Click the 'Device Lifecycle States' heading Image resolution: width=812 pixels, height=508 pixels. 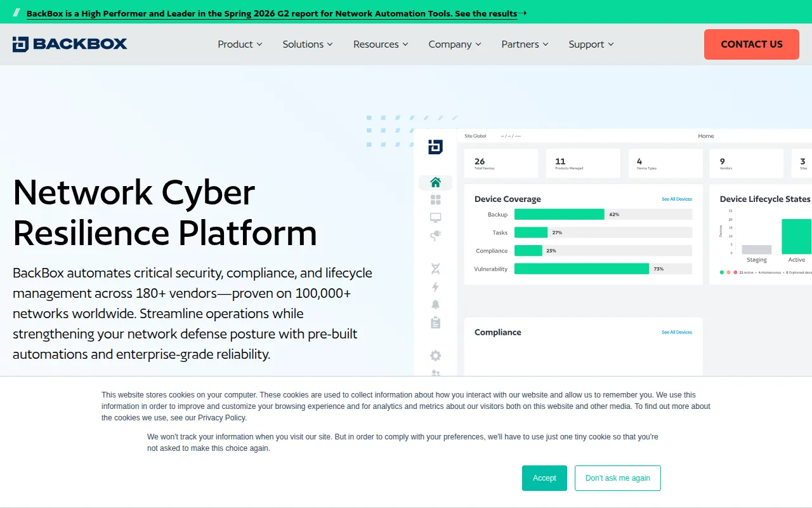point(765,199)
